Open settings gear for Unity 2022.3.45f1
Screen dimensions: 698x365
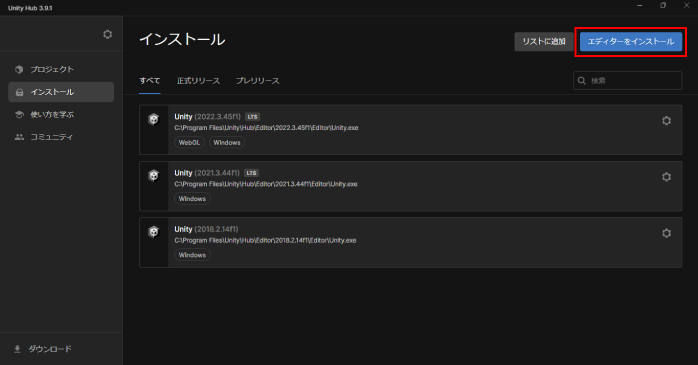pos(666,121)
